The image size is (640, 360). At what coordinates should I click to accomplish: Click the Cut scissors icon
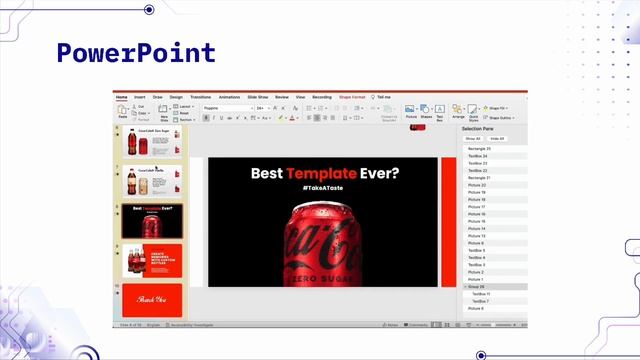click(x=134, y=107)
